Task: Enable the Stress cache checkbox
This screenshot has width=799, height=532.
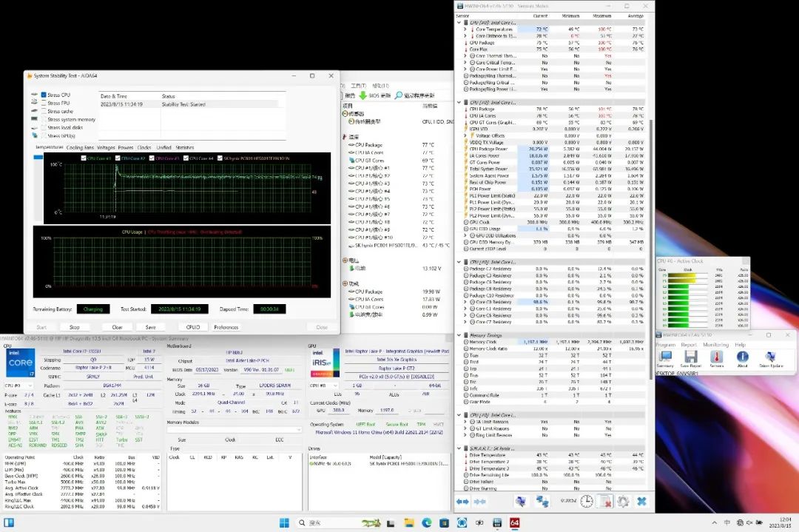Action: coord(44,112)
